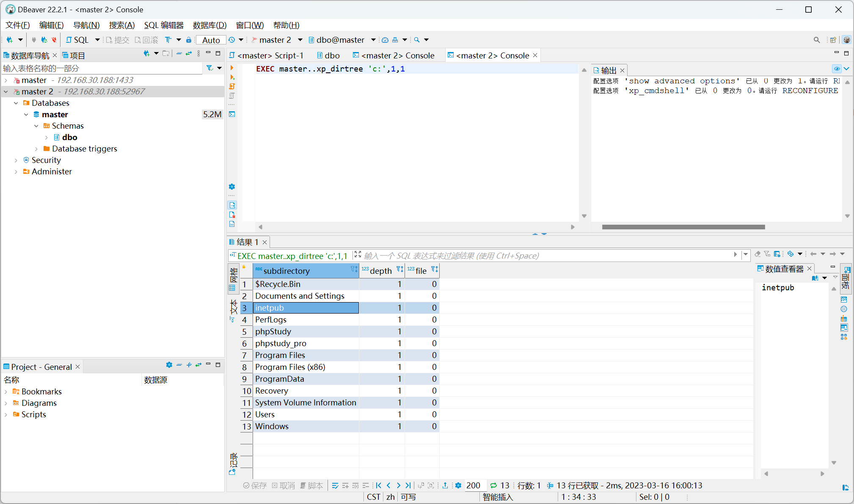Click the Windows cell in row 13
The image size is (854, 504).
tap(306, 426)
